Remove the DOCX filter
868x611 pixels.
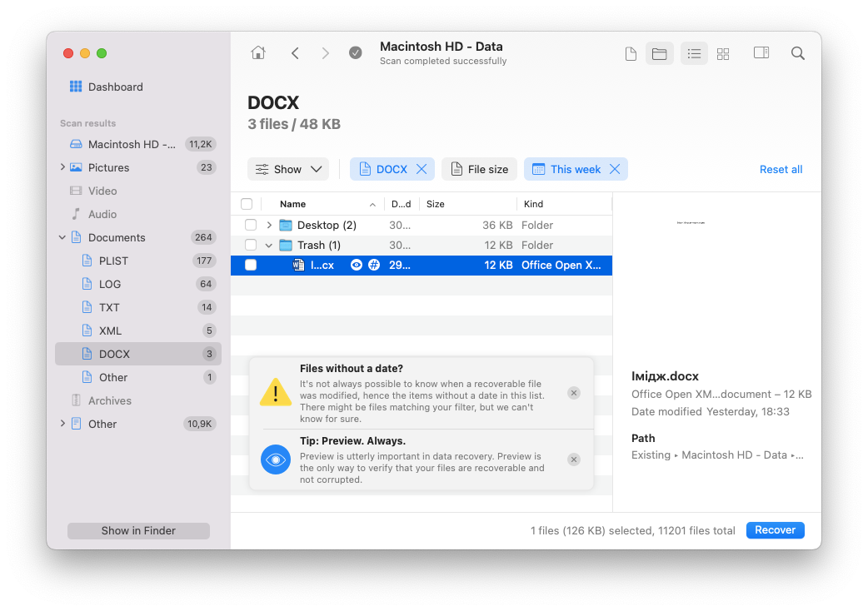(422, 169)
